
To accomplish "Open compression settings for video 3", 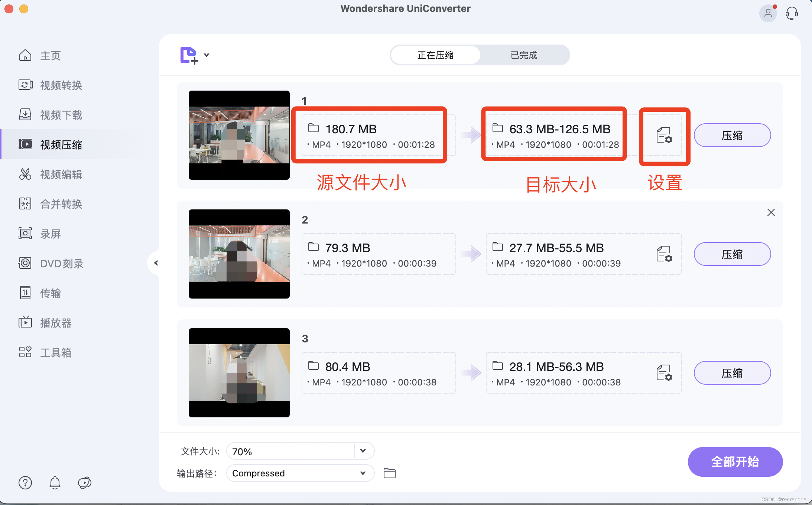I will 664,373.
